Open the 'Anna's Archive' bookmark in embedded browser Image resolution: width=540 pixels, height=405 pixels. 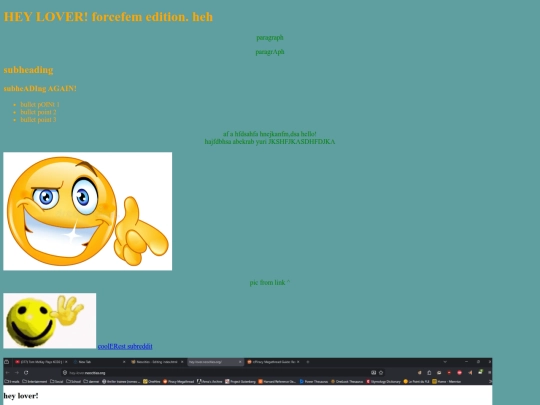[209, 382]
